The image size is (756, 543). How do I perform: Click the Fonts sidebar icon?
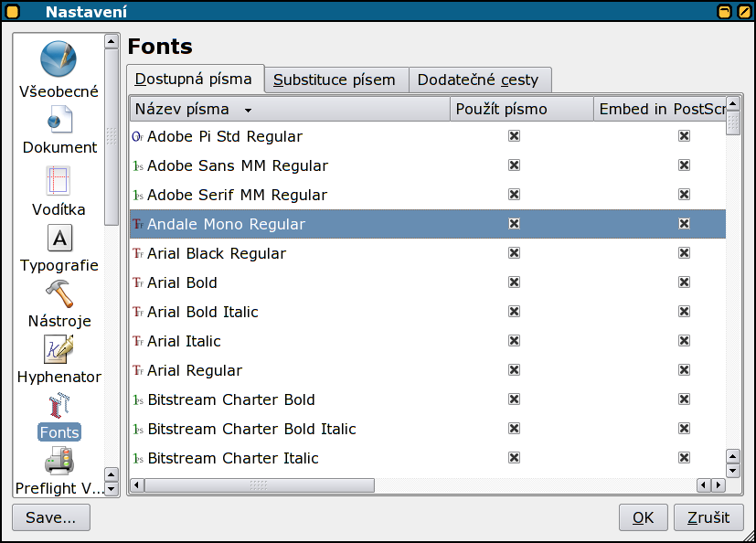click(x=59, y=405)
